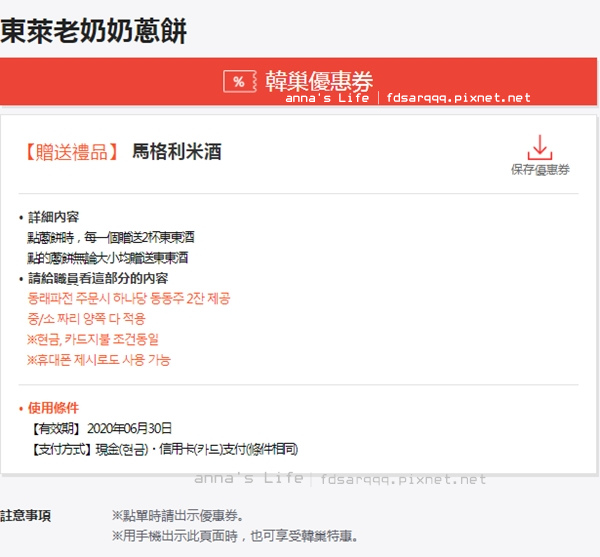Click the download arrow icon for the coupon

(540, 147)
